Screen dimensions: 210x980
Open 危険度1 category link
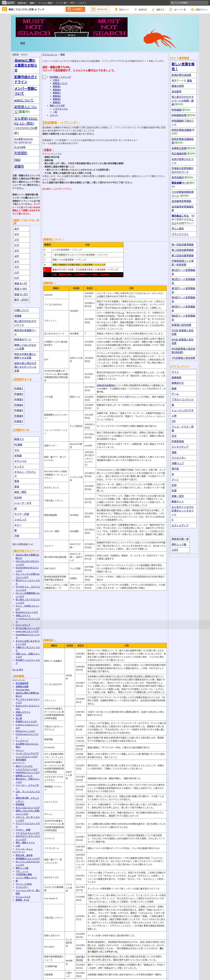tap(19, 388)
